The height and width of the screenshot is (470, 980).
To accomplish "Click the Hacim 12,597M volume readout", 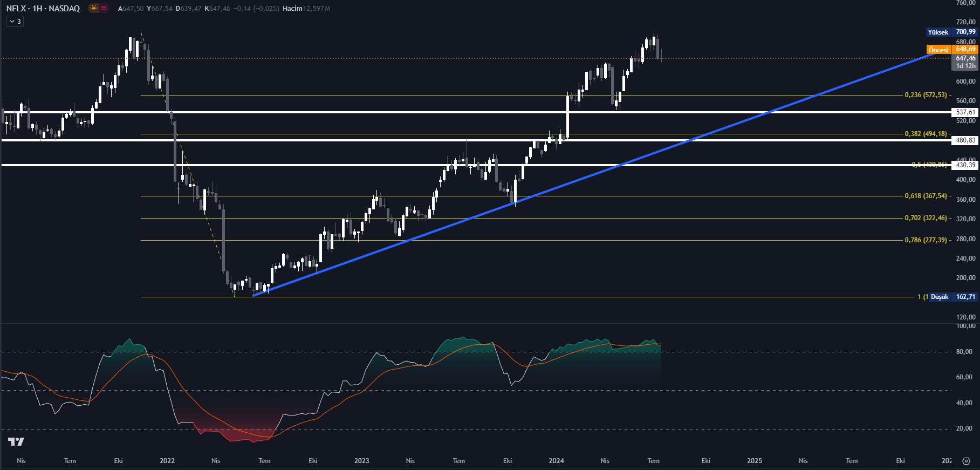I will pos(306,9).
